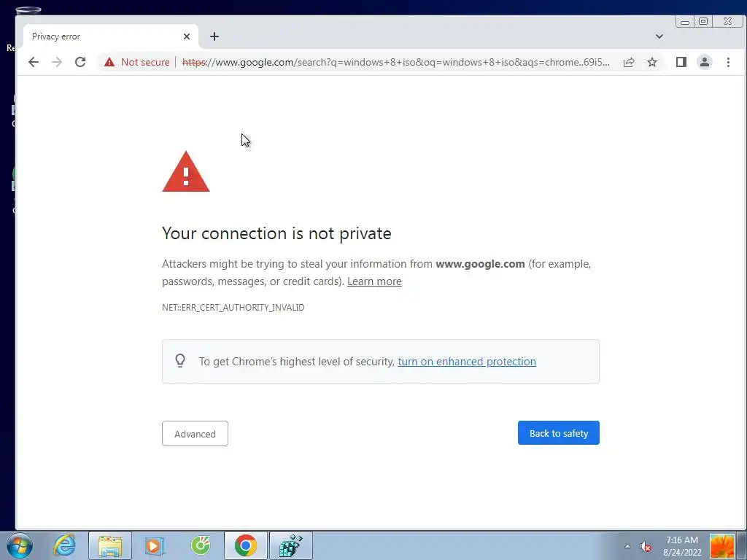Open the Learn more link
This screenshot has height=560, width=747.
[x=374, y=281]
